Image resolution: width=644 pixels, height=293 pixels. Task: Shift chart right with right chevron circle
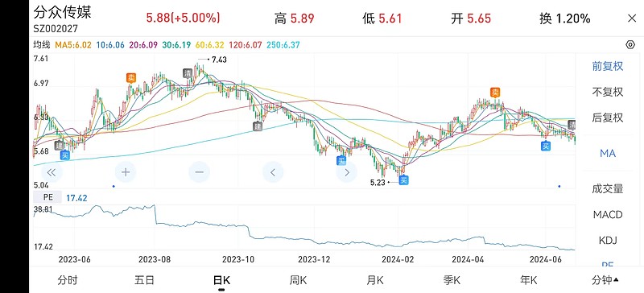(347, 172)
